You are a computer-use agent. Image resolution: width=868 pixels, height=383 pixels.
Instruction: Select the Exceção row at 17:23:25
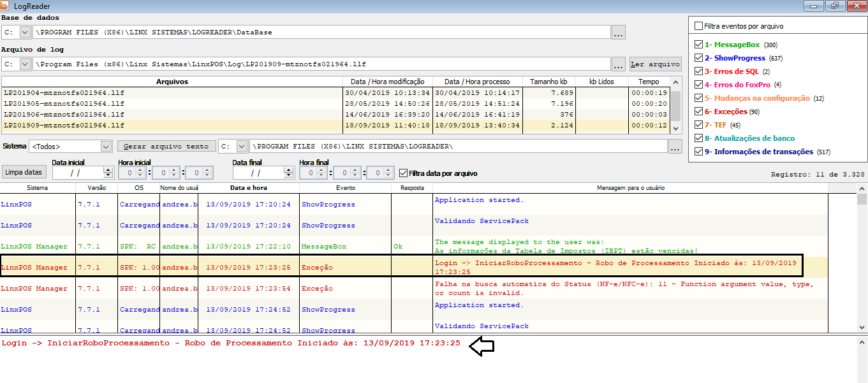[x=415, y=268]
